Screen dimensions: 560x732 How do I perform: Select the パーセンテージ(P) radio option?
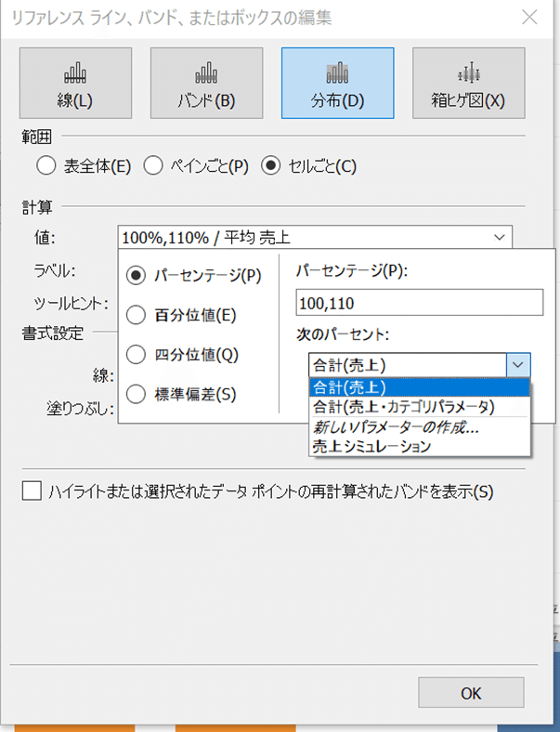136,276
